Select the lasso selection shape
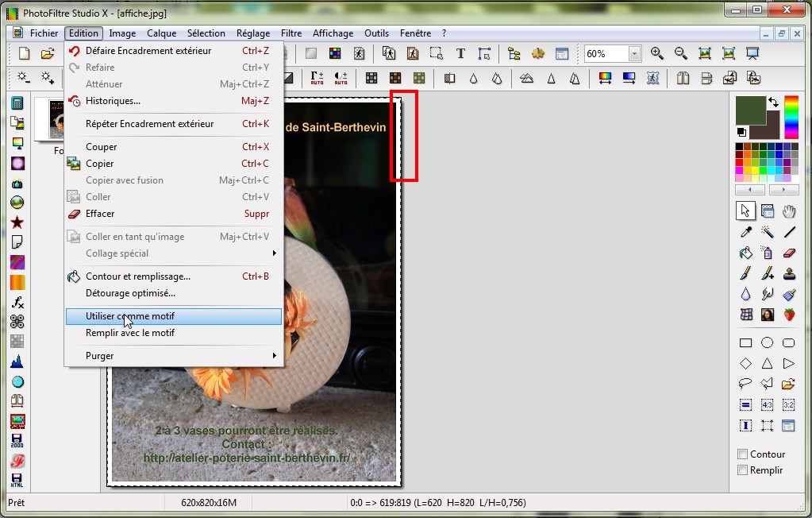The image size is (812, 518). click(745, 384)
